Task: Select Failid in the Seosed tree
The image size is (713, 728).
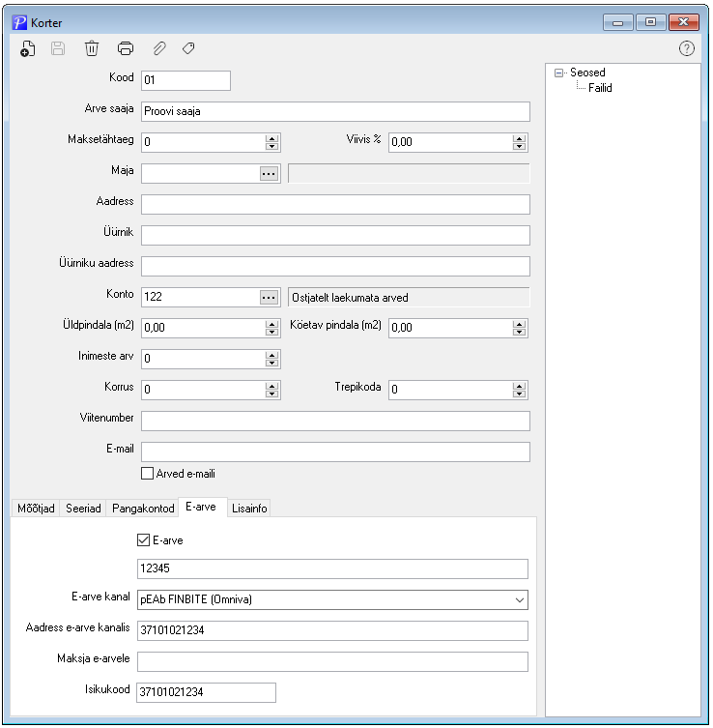Action: tap(600, 88)
